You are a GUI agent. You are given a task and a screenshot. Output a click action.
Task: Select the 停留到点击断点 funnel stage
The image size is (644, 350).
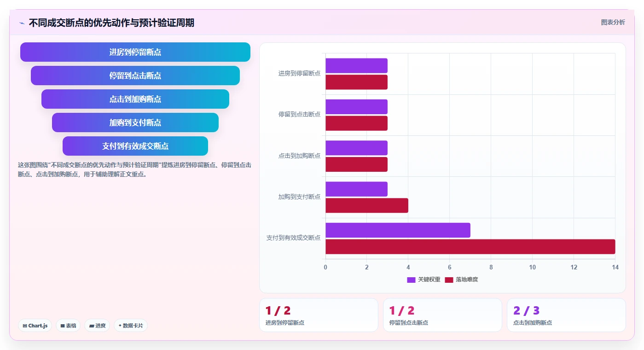click(135, 76)
